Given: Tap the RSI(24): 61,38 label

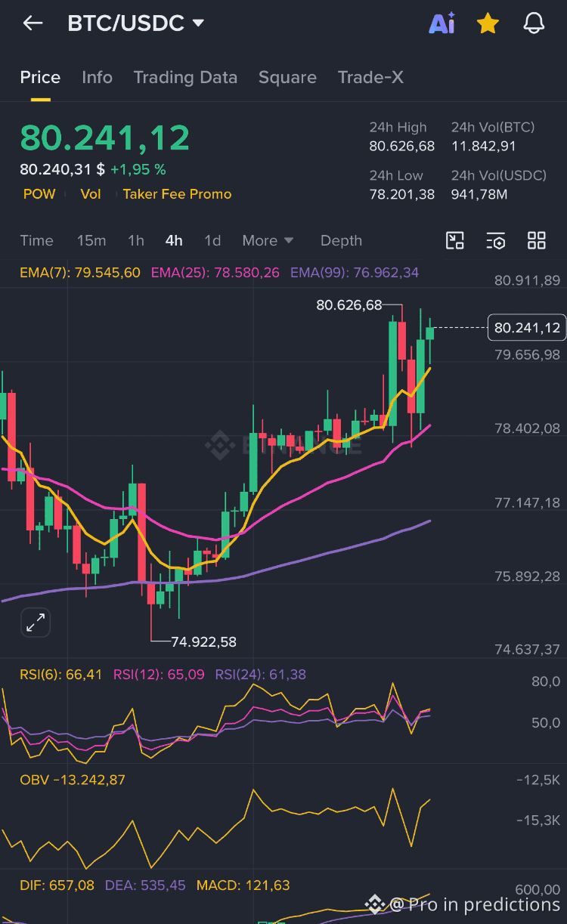Looking at the screenshot, I should pyautogui.click(x=261, y=675).
